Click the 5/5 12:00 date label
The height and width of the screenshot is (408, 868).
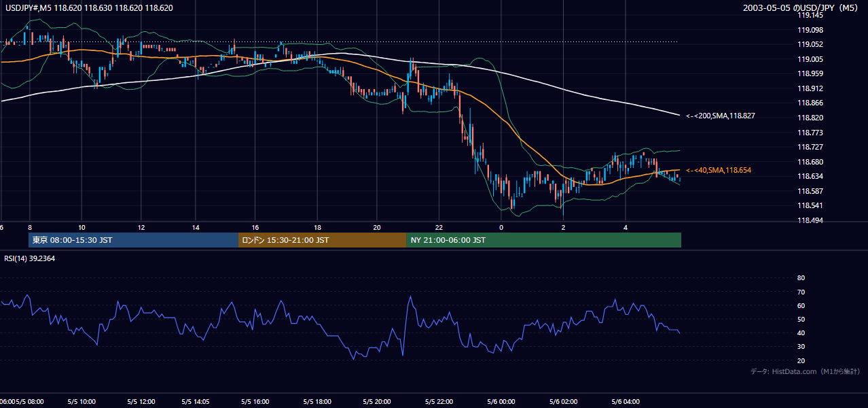click(141, 402)
